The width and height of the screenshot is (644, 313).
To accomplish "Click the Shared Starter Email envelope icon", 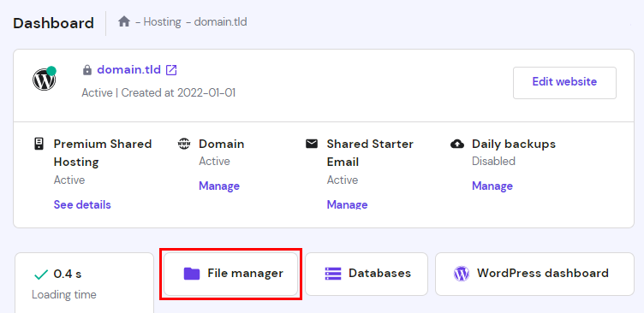I will coord(312,144).
